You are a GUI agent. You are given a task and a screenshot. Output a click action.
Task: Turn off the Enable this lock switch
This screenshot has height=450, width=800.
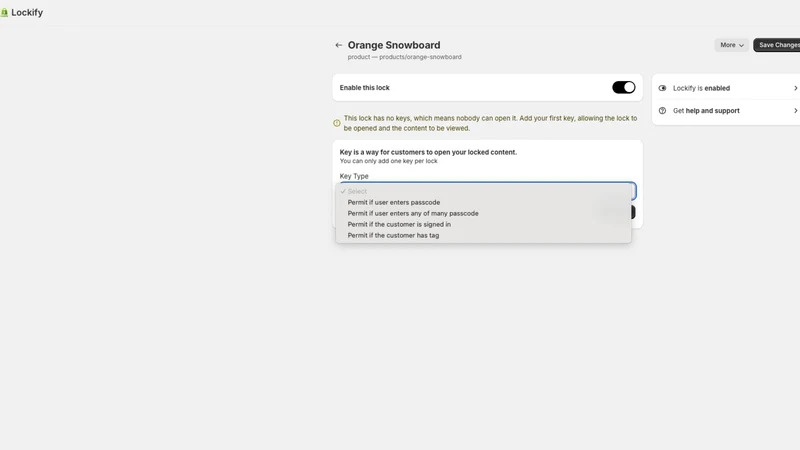tap(623, 87)
